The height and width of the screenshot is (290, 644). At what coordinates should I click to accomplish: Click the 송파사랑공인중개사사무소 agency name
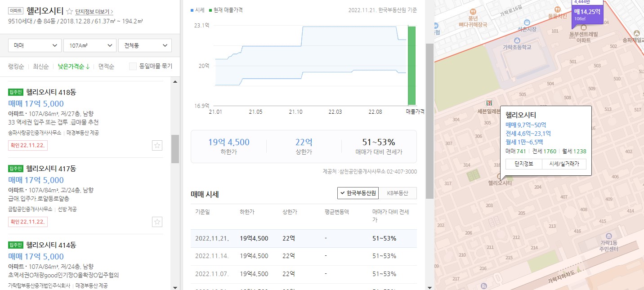coord(35,133)
